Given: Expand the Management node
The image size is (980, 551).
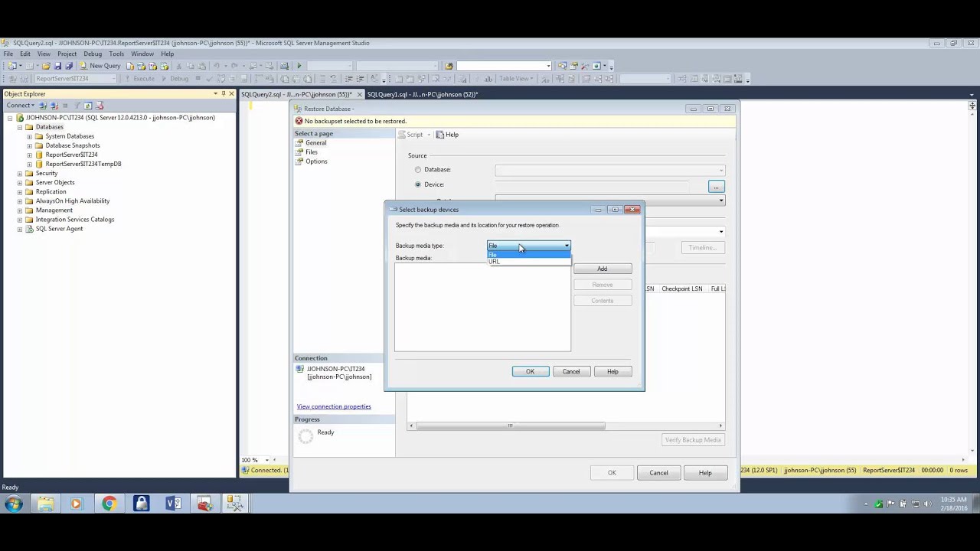Looking at the screenshot, I should (x=20, y=210).
